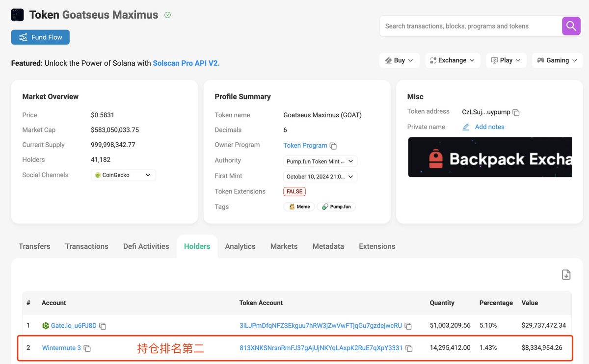589x364 pixels.
Task: Open the Gate.io_u6PJ8D account link
Action: point(74,325)
